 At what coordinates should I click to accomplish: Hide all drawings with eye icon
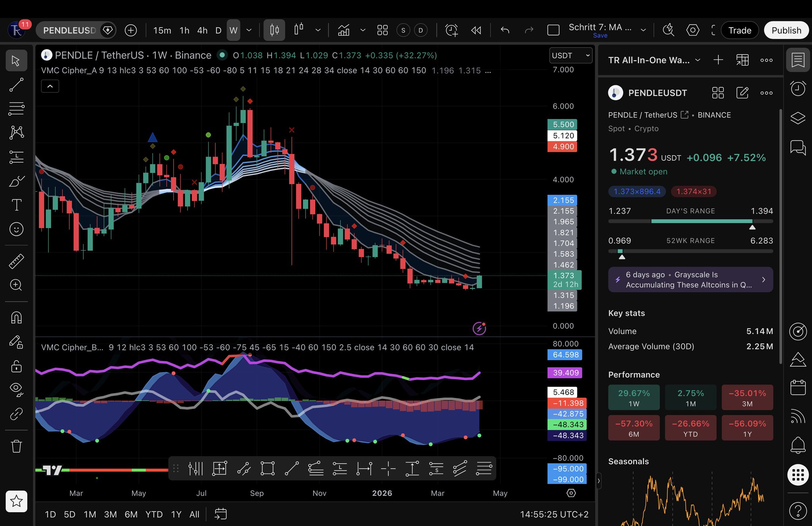click(x=16, y=389)
